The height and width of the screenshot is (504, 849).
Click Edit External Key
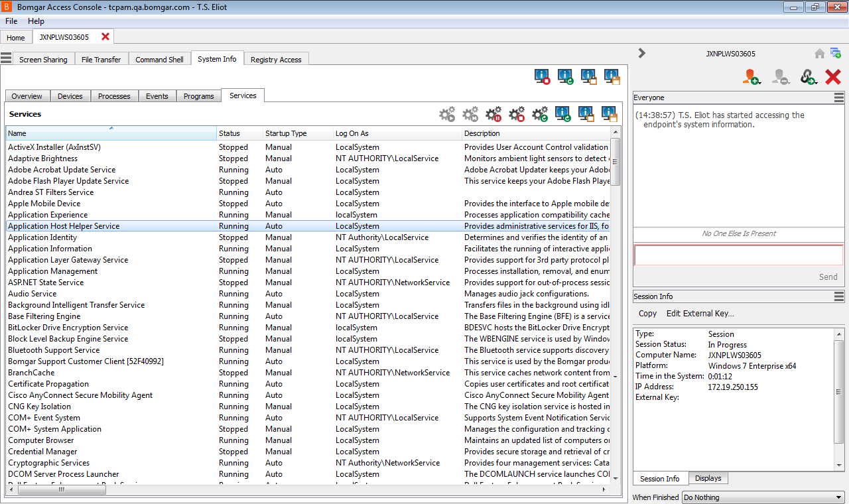[700, 313]
